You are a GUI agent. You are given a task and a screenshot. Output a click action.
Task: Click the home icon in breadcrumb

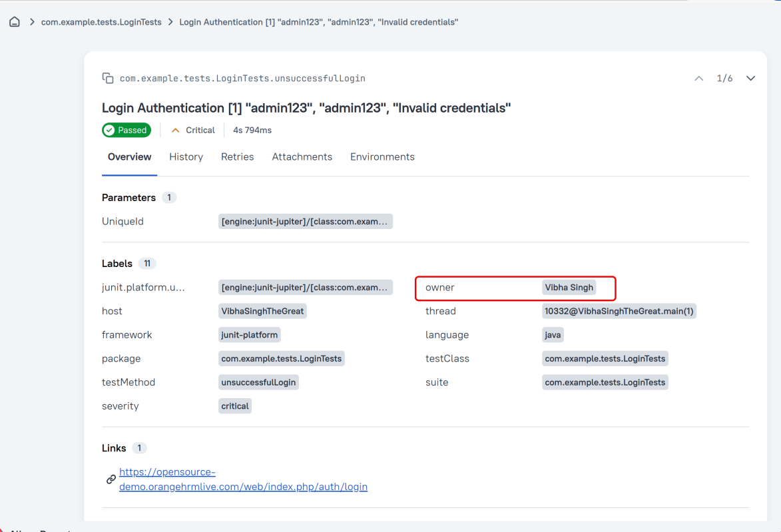(15, 22)
